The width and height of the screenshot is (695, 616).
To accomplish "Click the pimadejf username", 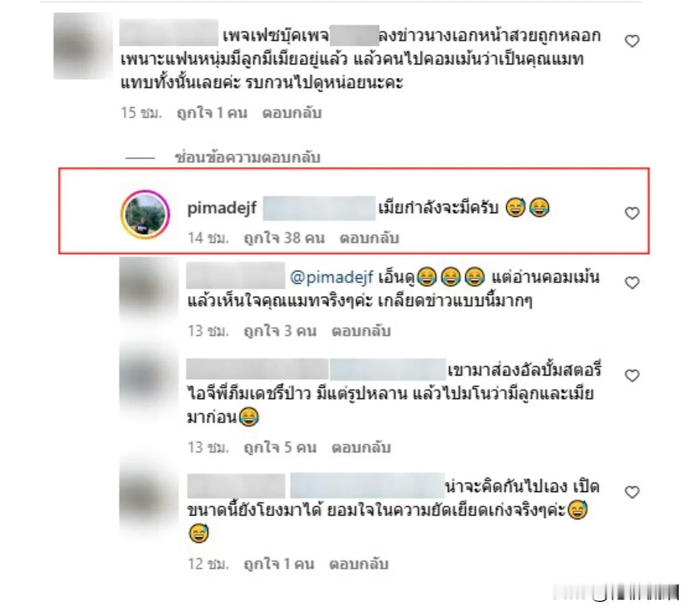I will [222, 208].
